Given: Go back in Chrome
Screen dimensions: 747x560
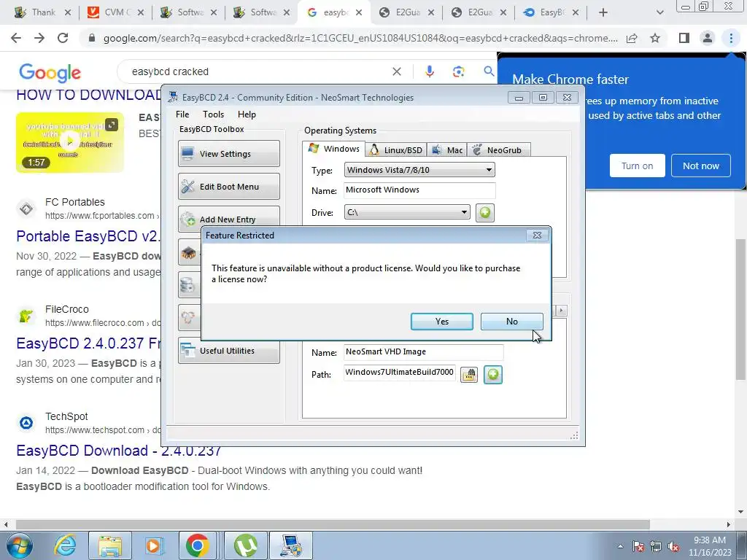Looking at the screenshot, I should [x=16, y=38].
